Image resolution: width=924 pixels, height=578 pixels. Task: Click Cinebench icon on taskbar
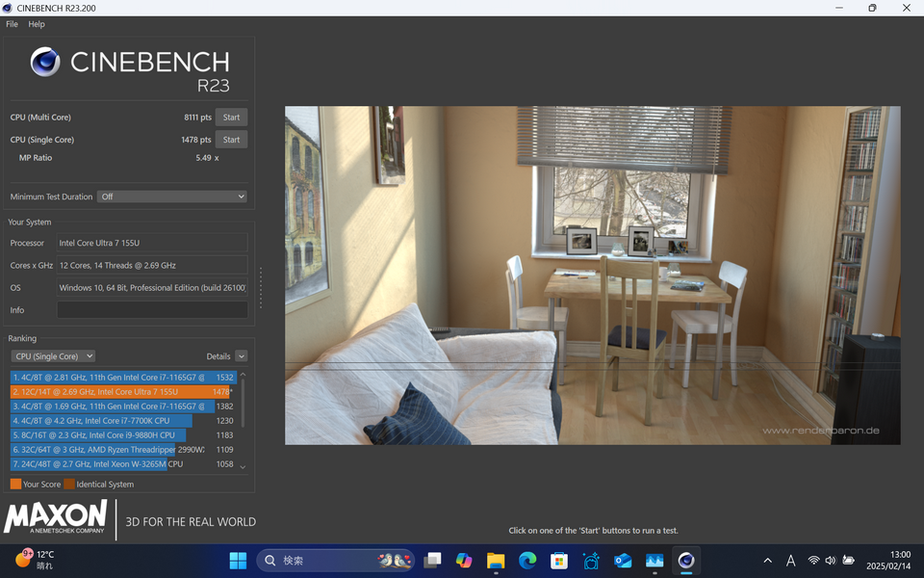(x=686, y=561)
